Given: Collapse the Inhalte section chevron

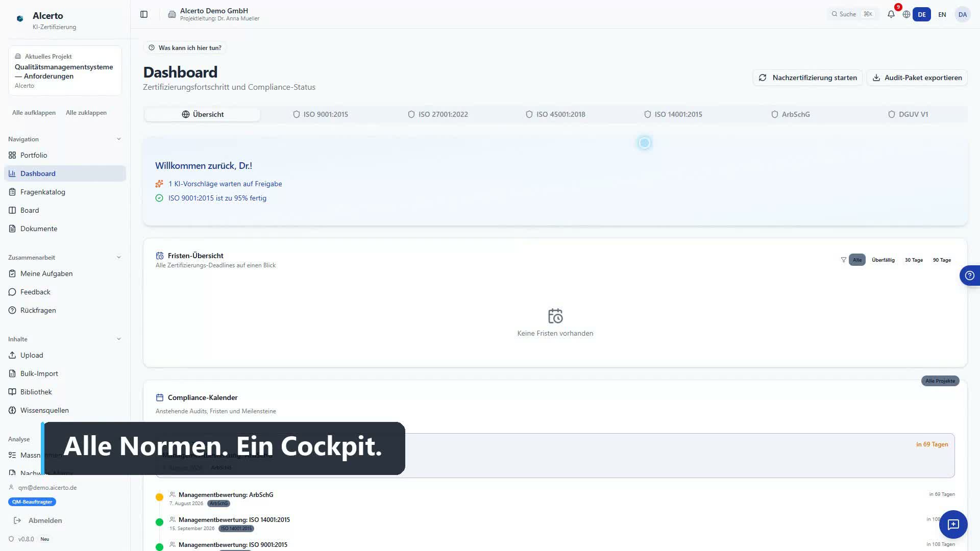Looking at the screenshot, I should [x=119, y=339].
